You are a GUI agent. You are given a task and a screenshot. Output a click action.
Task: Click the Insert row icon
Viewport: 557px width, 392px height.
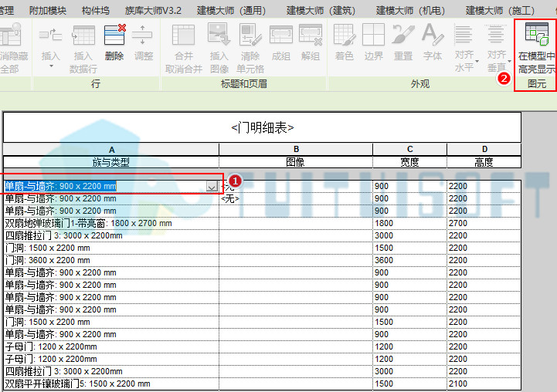[50, 35]
